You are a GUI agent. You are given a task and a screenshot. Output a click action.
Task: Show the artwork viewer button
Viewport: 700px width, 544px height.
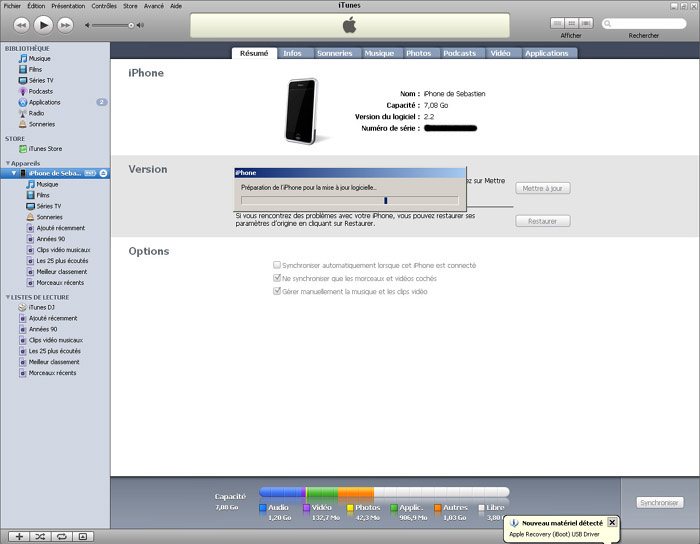83,536
